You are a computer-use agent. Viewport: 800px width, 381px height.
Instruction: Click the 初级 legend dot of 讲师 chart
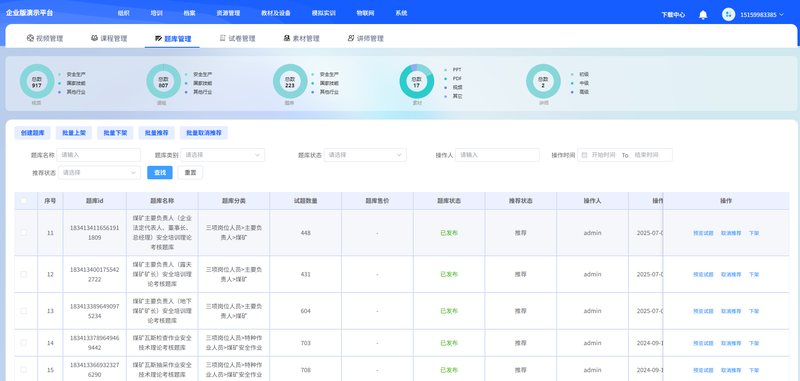coord(571,74)
